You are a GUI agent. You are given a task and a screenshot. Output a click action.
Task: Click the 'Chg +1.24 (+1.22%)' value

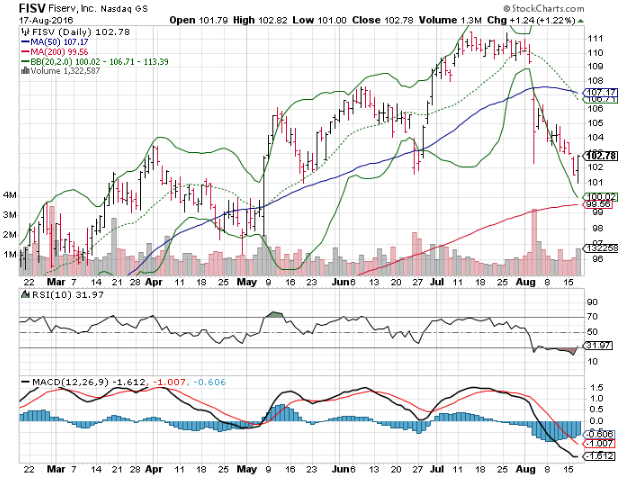click(x=531, y=20)
